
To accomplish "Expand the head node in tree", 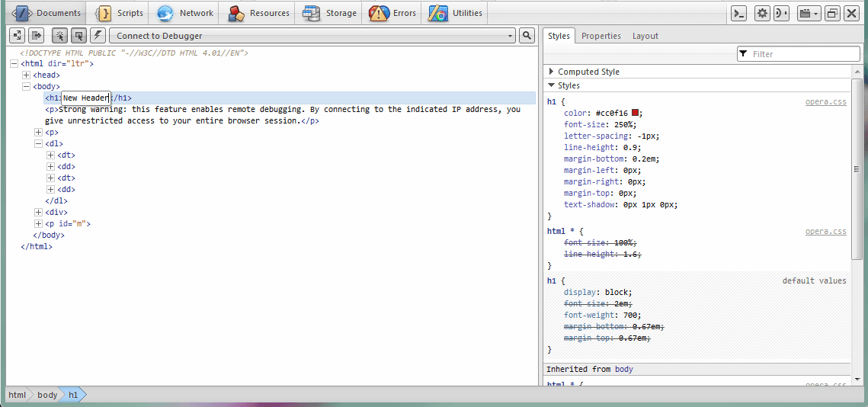I will click(27, 75).
